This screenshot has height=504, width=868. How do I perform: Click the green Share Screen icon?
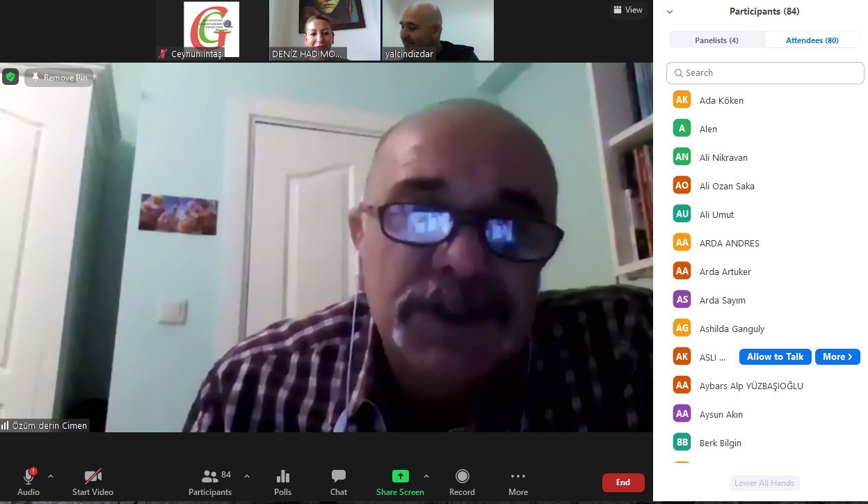[x=400, y=477]
